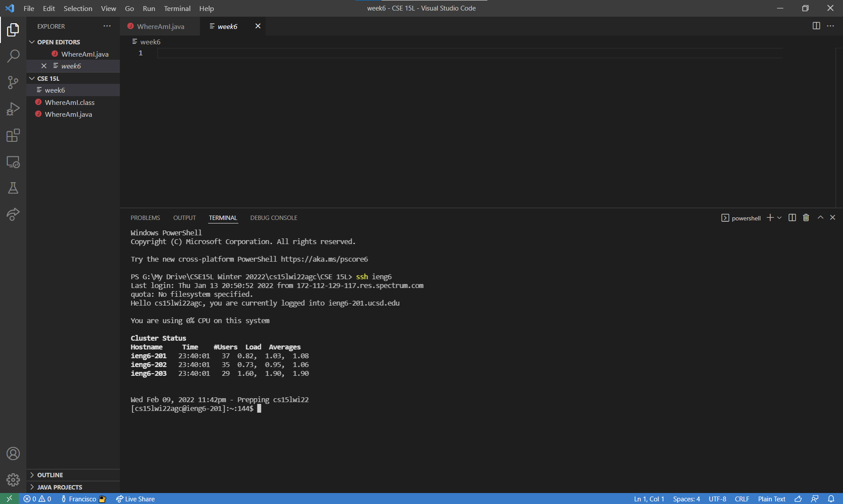The image size is (843, 504).
Task: Open errors and warnings count in status bar
Action: pos(37,499)
